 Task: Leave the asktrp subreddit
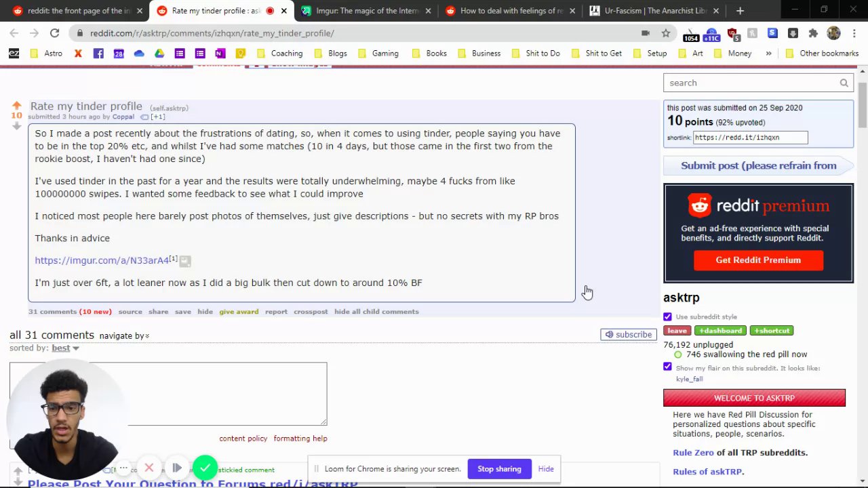pyautogui.click(x=677, y=331)
